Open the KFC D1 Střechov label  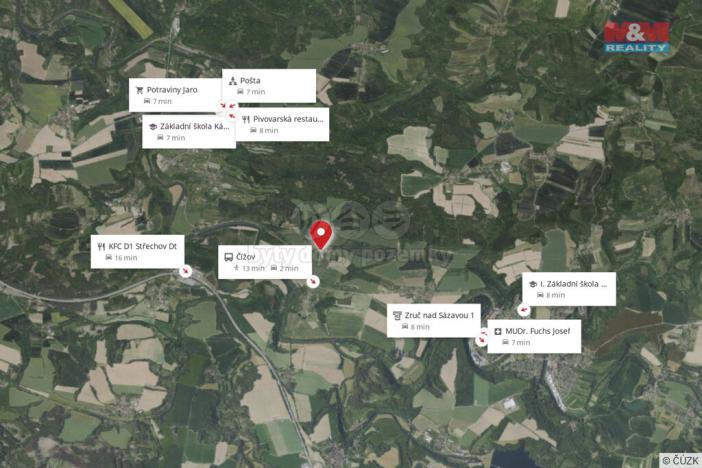click(x=137, y=252)
